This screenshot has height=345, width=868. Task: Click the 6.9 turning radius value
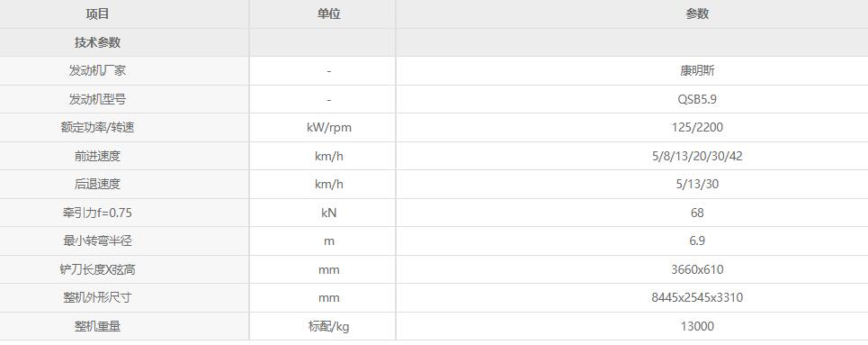(697, 241)
